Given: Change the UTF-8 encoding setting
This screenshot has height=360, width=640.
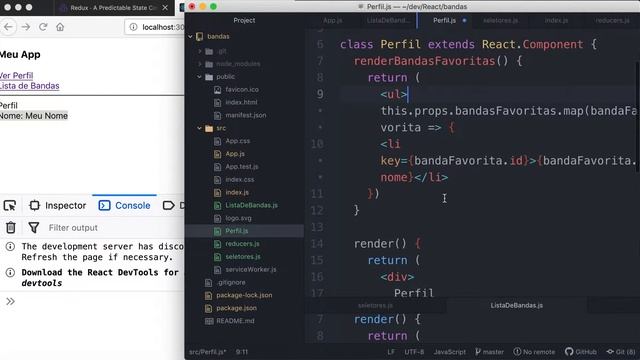Looking at the screenshot, I should pos(414,352).
